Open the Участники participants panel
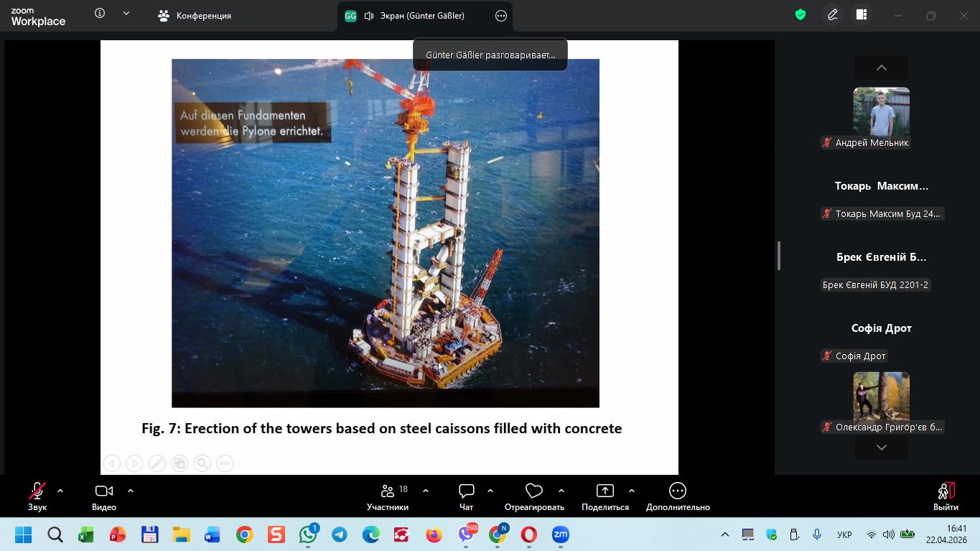The height and width of the screenshot is (551, 980). 388,496
